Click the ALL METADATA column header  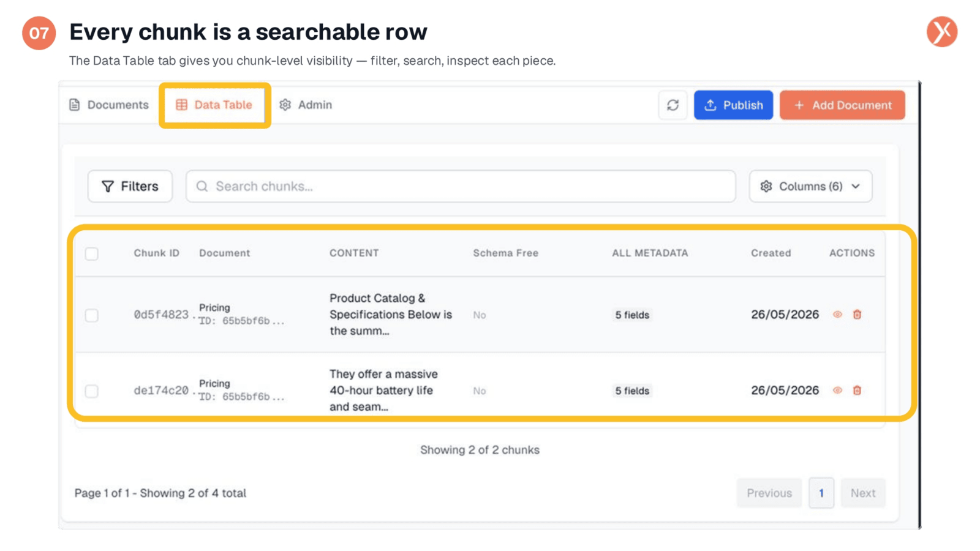point(650,253)
